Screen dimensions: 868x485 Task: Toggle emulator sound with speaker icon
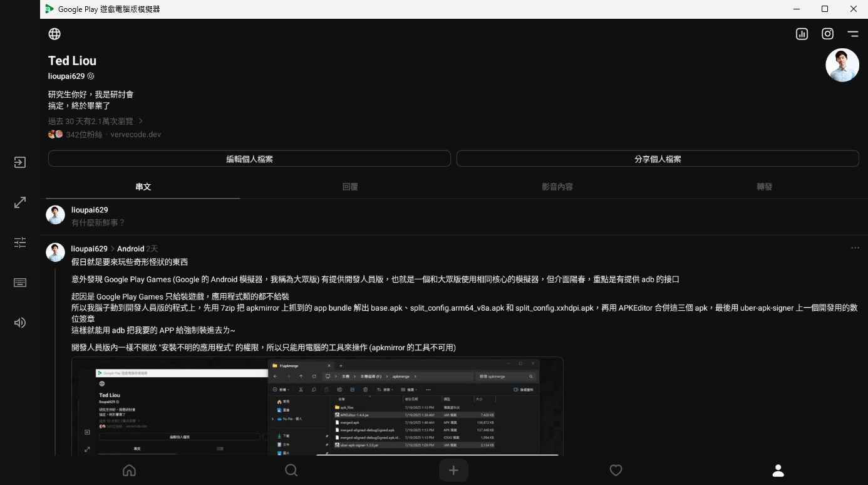(x=20, y=323)
